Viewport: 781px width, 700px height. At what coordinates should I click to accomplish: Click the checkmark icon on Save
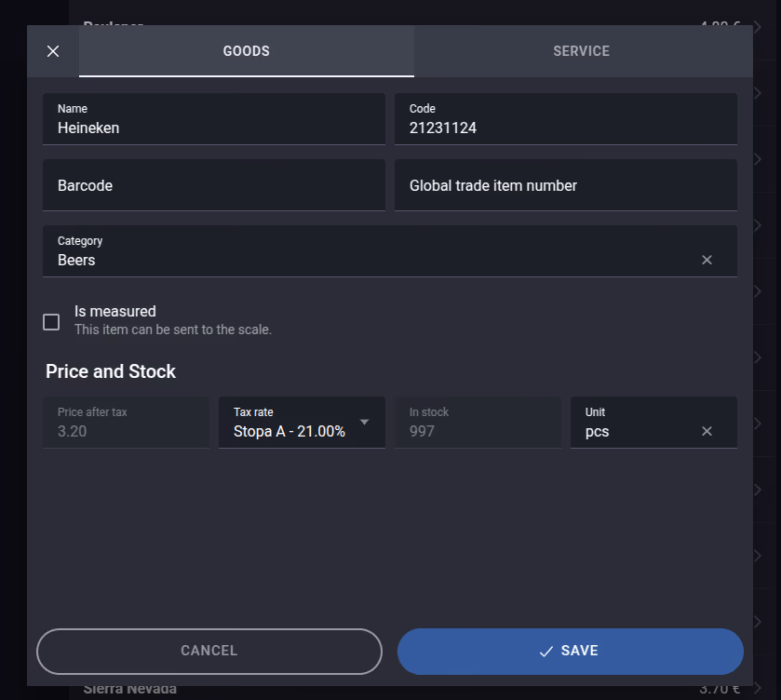[545, 652]
